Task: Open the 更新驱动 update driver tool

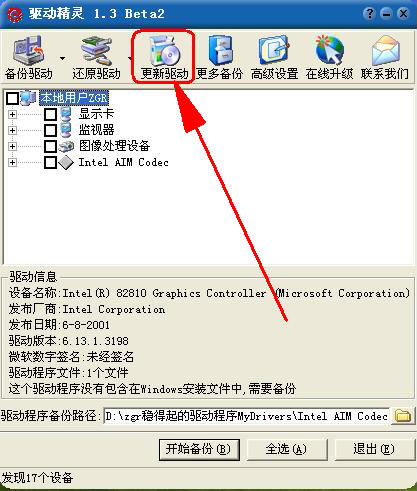Action: coord(164,57)
